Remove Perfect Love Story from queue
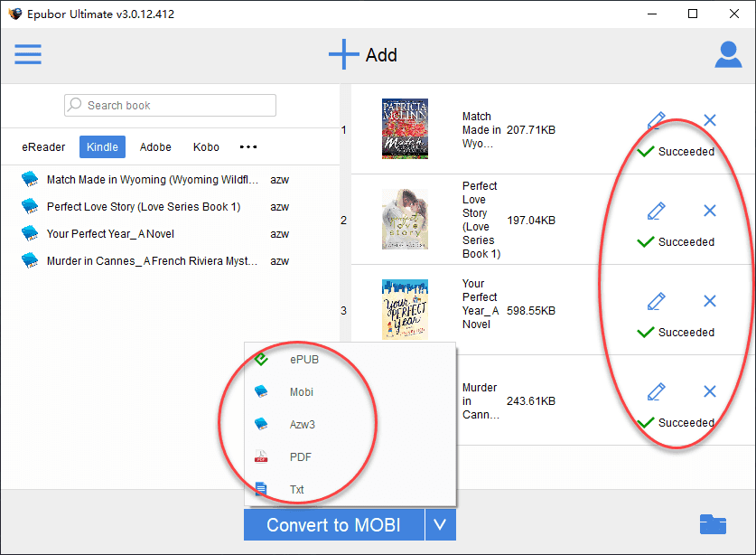Image resolution: width=756 pixels, height=555 pixels. pyautogui.click(x=710, y=211)
